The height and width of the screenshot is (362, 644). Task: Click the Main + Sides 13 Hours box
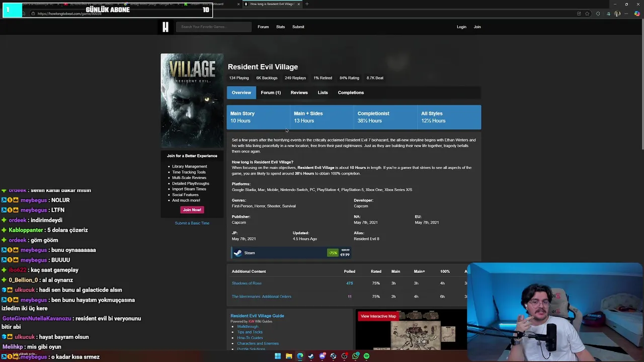(322, 117)
